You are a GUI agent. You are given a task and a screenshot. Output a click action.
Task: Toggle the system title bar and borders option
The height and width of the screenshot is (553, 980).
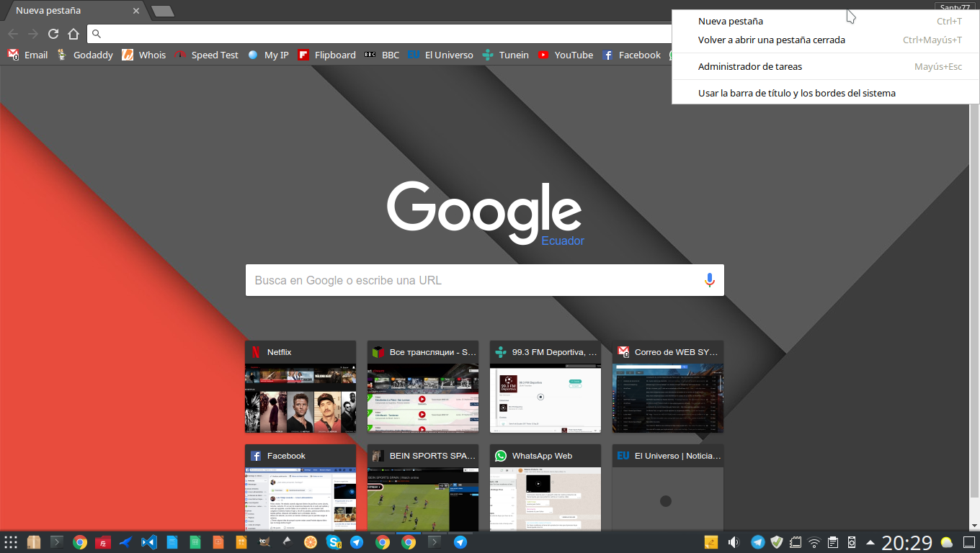796,93
